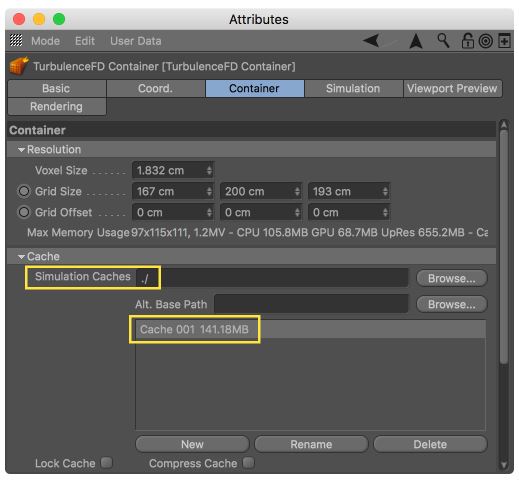Click the back arrow navigation icon
Image resolution: width=519 pixels, height=480 pixels.
point(371,41)
